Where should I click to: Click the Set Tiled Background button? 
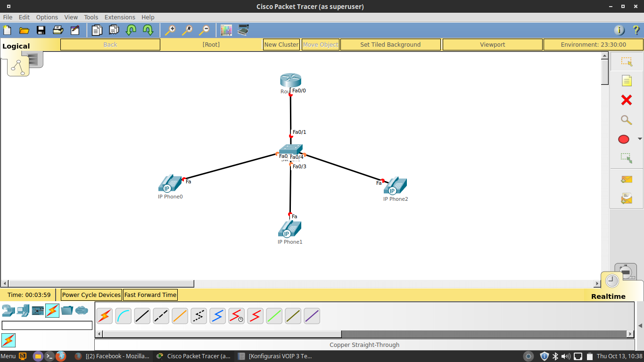[390, 44]
